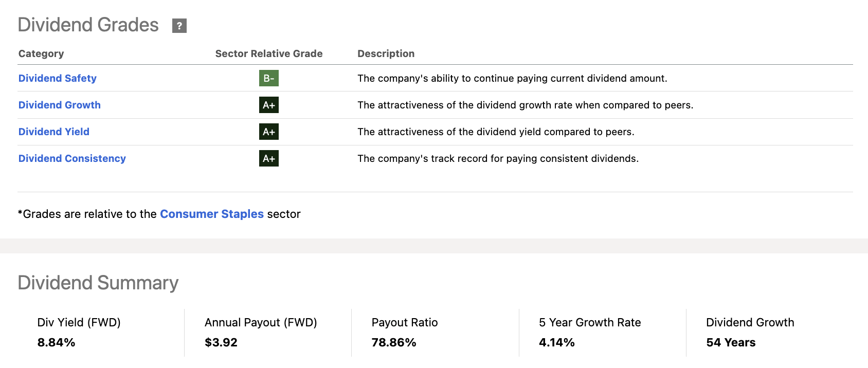Click the B- grade badge for Dividend Safety
This screenshot has width=868, height=368.
point(268,78)
